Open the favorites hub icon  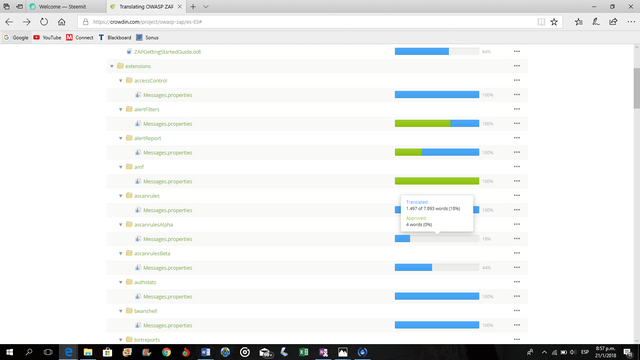pyautogui.click(x=578, y=22)
